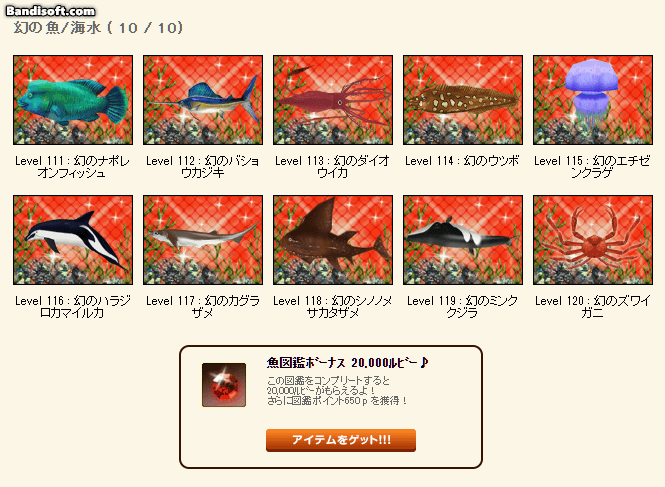Open the black-and-white dolphin card at Level 116
Screen dimensions: 665x487
(x=73, y=240)
